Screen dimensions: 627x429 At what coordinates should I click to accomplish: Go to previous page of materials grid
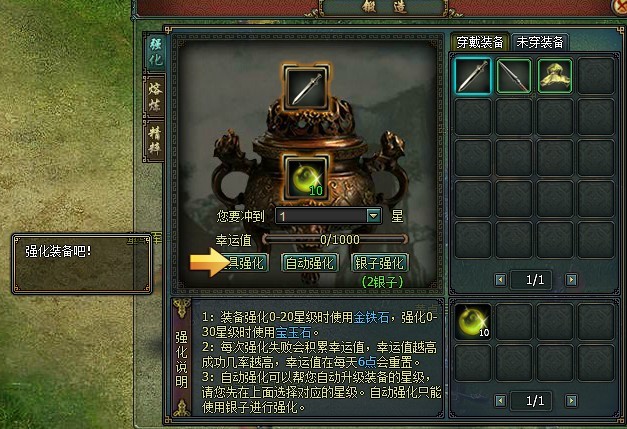pyautogui.click(x=500, y=401)
